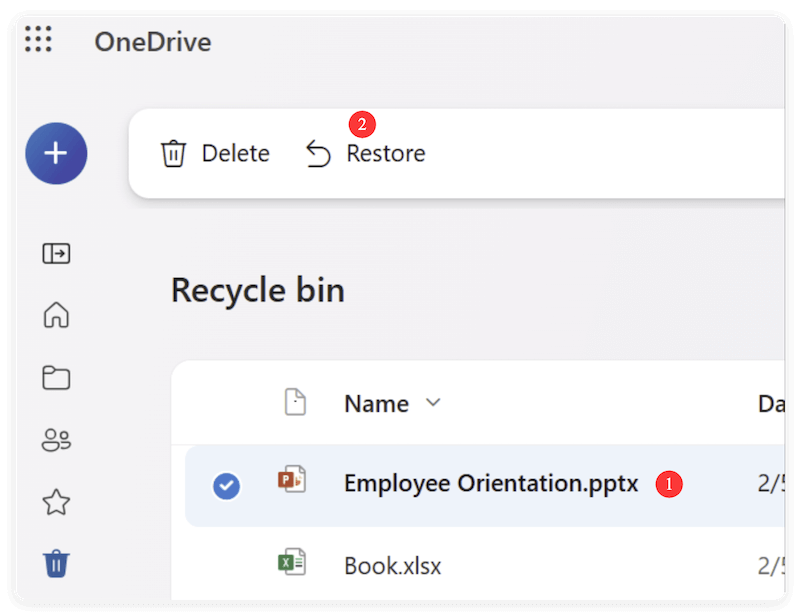Screen dimensions: 800x615
Task: Open My files folder icon in sidebar
Action: [x=56, y=378]
